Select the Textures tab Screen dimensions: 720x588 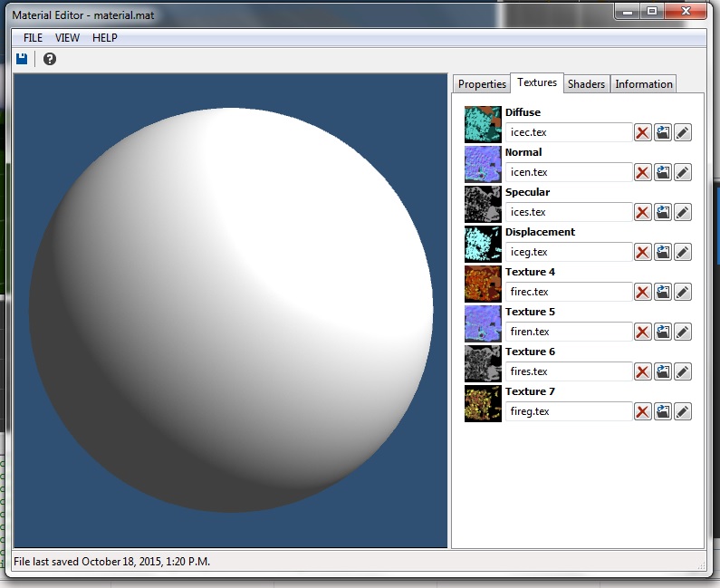click(537, 82)
